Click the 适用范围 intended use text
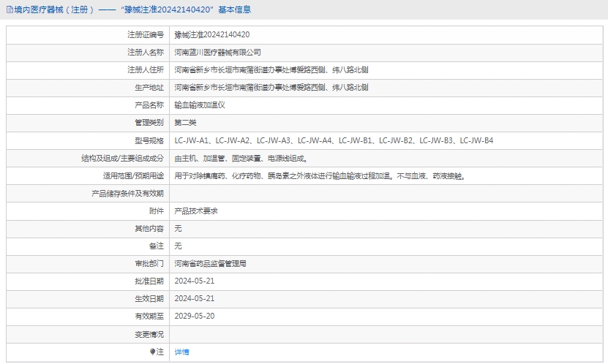The width and height of the screenshot is (608, 364). click(x=319, y=175)
